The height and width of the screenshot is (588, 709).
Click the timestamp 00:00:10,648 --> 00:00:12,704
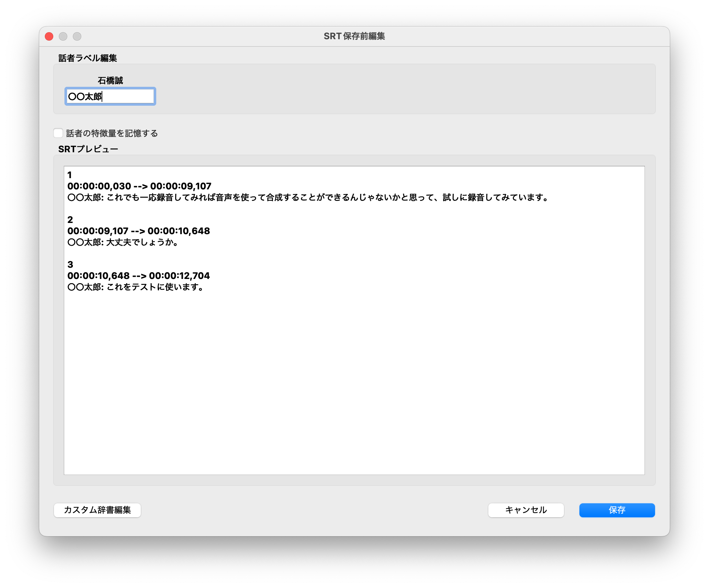(x=139, y=276)
